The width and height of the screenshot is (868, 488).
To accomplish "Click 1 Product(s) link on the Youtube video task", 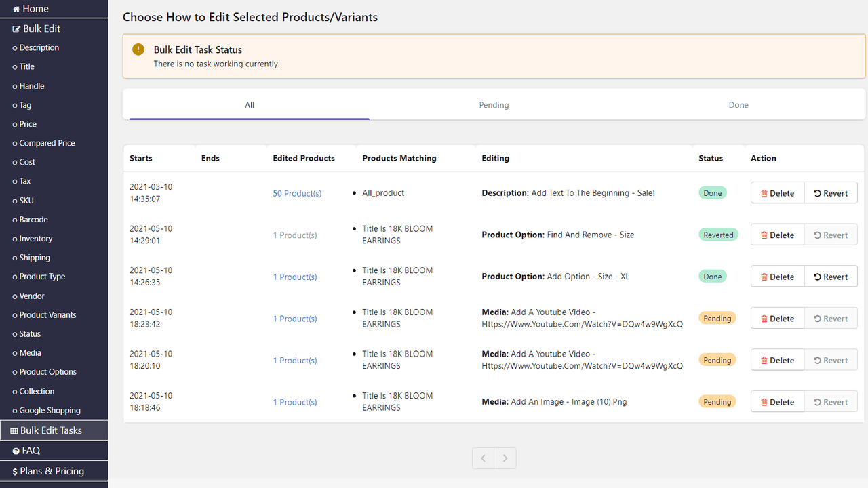I will [295, 318].
